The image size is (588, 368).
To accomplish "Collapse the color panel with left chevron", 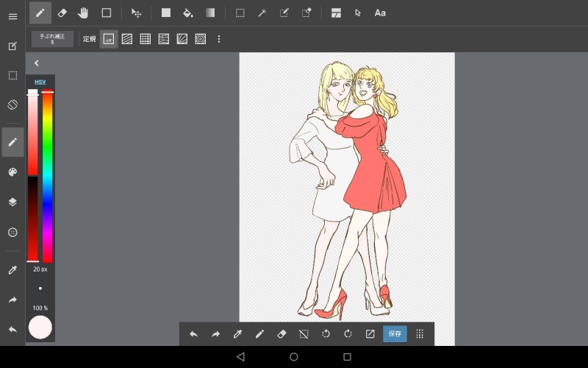I will coord(36,63).
